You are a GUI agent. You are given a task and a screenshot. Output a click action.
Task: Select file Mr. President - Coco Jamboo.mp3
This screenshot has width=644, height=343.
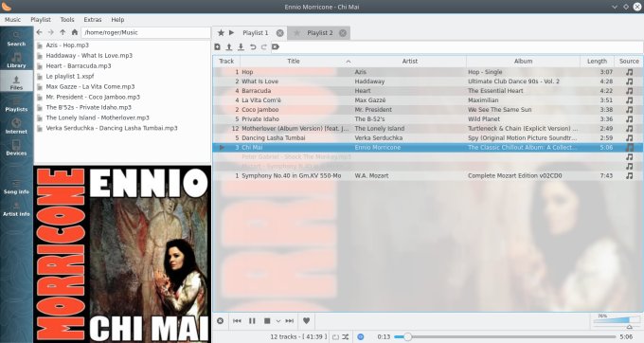point(93,97)
